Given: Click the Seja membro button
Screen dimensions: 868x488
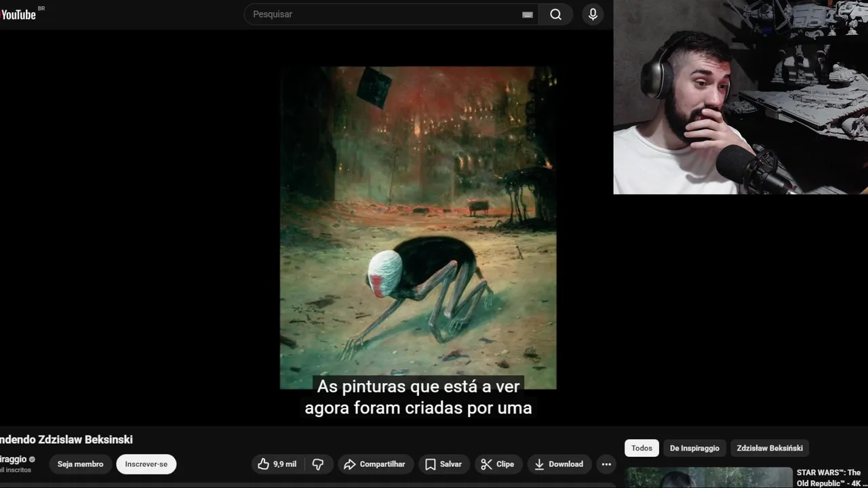Looking at the screenshot, I should click(80, 464).
